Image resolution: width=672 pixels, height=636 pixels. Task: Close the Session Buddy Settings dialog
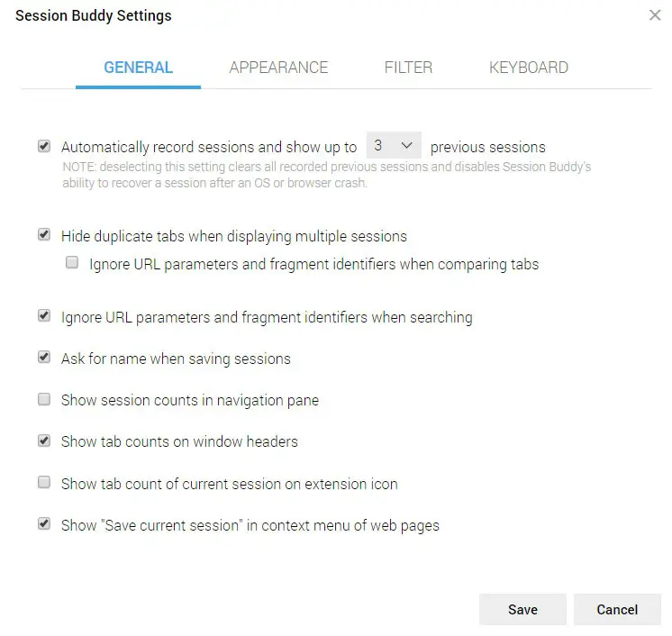(655, 15)
